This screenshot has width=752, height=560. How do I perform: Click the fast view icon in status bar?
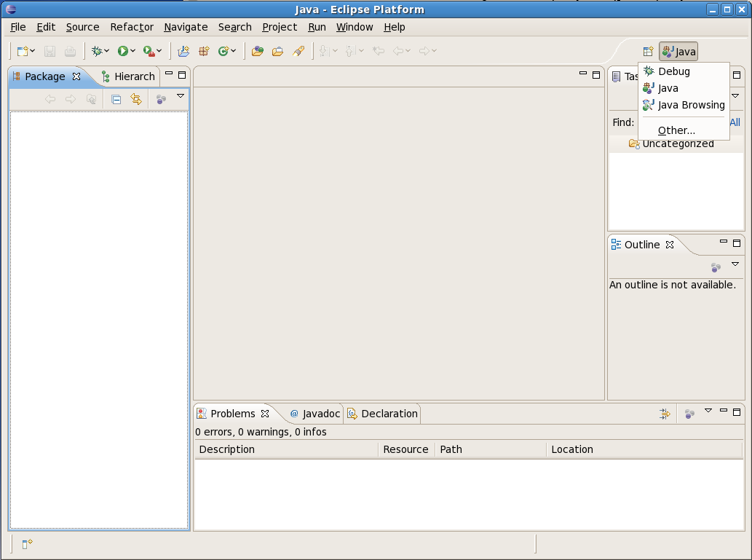27,544
